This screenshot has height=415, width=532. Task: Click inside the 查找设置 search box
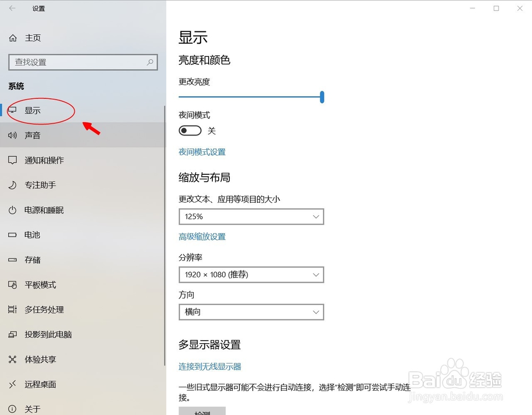[x=83, y=62]
